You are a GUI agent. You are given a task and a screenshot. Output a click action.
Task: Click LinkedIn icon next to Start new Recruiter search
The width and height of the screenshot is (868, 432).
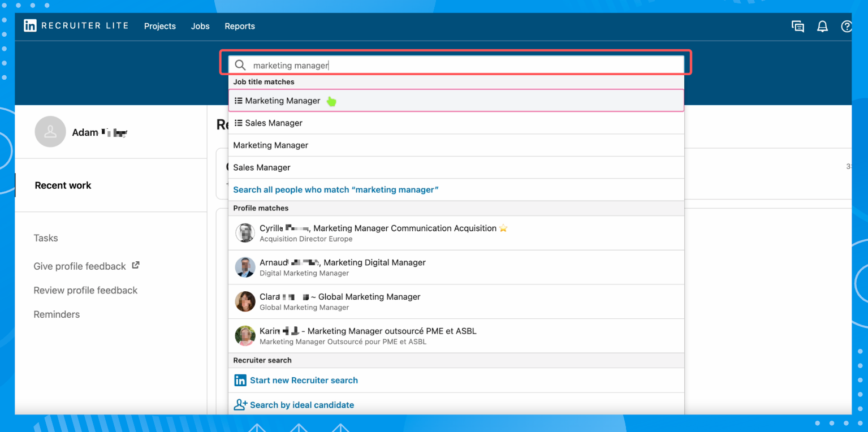point(240,380)
